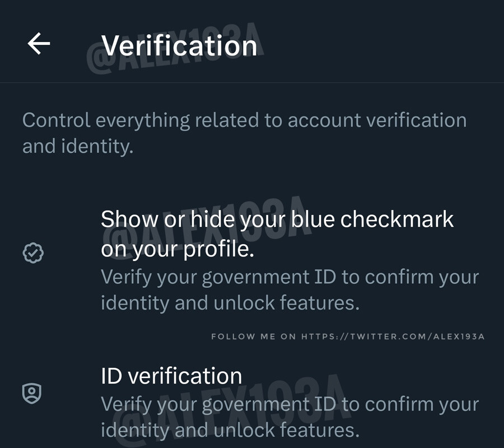Click 'on your profile.' heading line
Viewport: 504px width, 448px height.
pyautogui.click(x=178, y=250)
